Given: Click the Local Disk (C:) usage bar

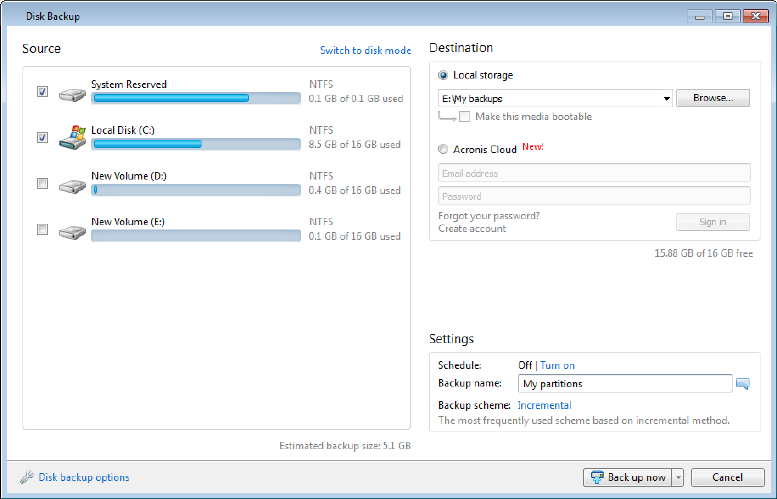Looking at the screenshot, I should pyautogui.click(x=196, y=144).
